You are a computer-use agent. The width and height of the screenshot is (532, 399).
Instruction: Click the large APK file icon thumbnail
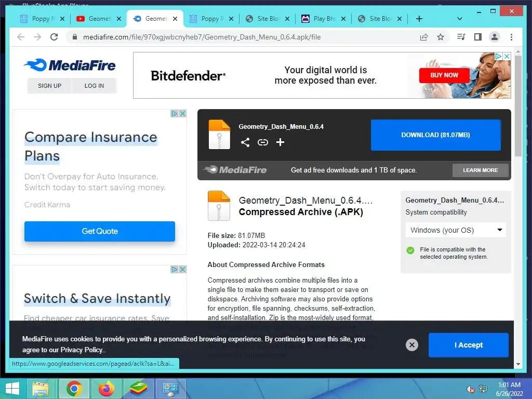point(219,206)
